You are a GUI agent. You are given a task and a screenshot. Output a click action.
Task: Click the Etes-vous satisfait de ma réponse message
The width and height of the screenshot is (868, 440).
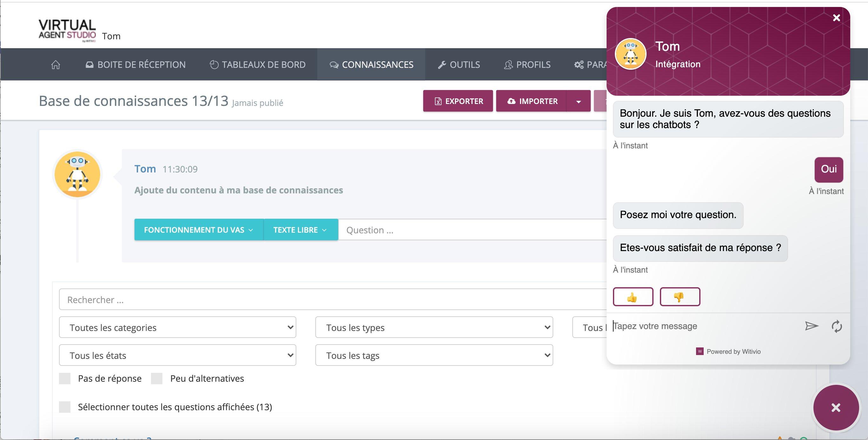tap(700, 248)
